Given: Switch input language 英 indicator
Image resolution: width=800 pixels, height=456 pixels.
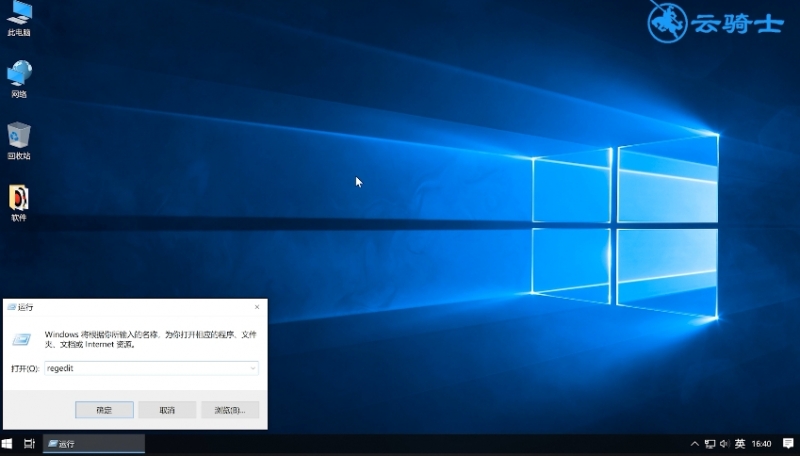Looking at the screenshot, I should tap(740, 444).
